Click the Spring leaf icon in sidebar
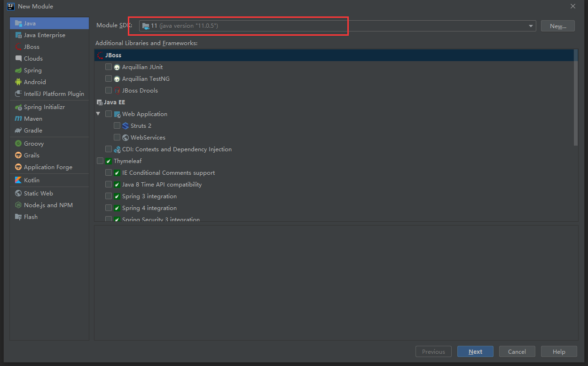This screenshot has height=366, width=588. [18, 70]
